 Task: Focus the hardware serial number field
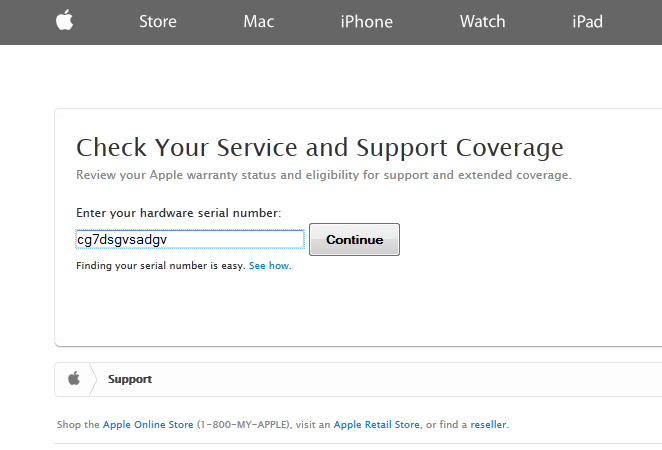pyautogui.click(x=190, y=239)
